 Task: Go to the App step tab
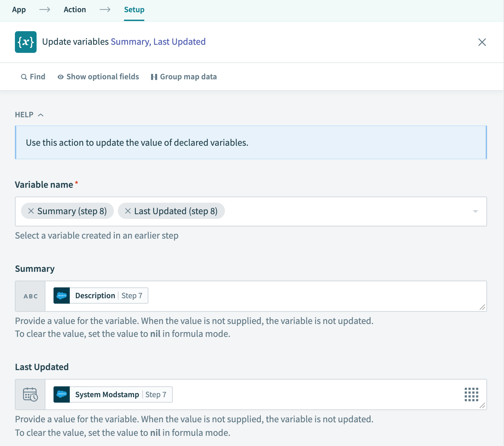(x=19, y=10)
